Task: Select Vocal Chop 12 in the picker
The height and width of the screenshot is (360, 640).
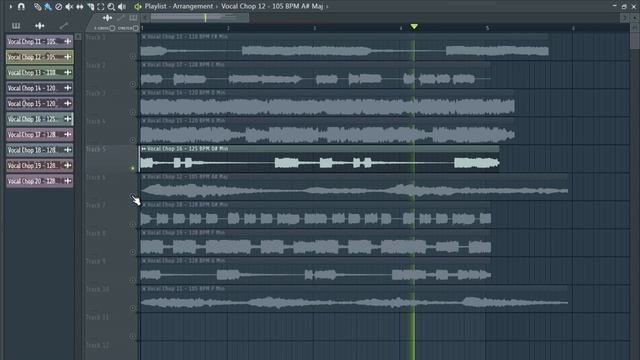Action: tap(40, 57)
